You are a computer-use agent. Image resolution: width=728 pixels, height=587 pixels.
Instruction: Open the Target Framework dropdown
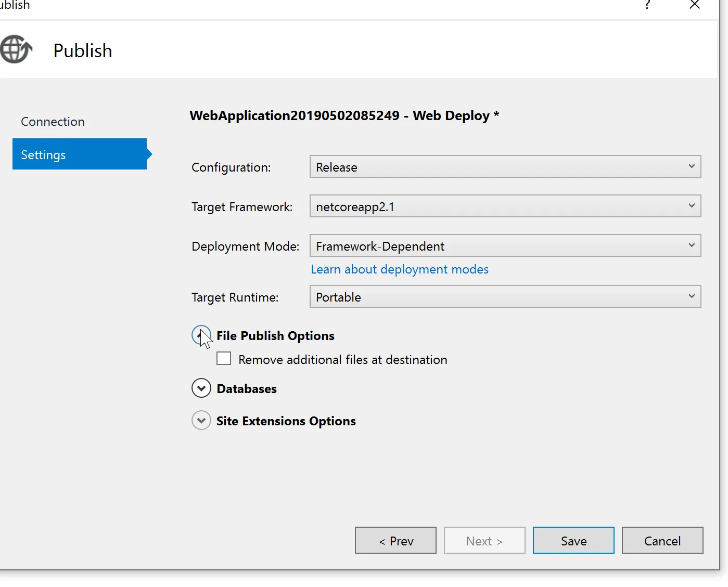(505, 206)
